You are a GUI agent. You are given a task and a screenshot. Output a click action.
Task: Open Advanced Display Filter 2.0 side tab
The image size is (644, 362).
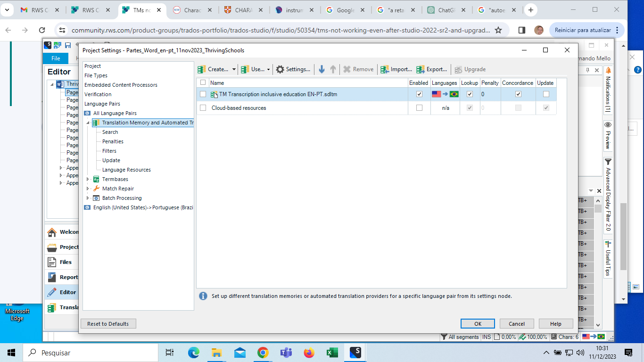(x=608, y=196)
